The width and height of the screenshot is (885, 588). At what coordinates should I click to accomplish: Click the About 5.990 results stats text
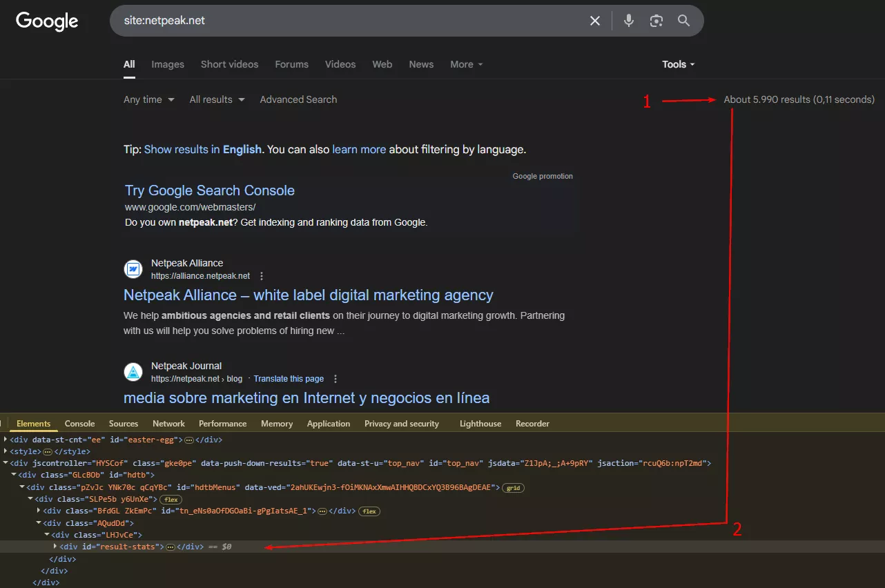(x=799, y=99)
